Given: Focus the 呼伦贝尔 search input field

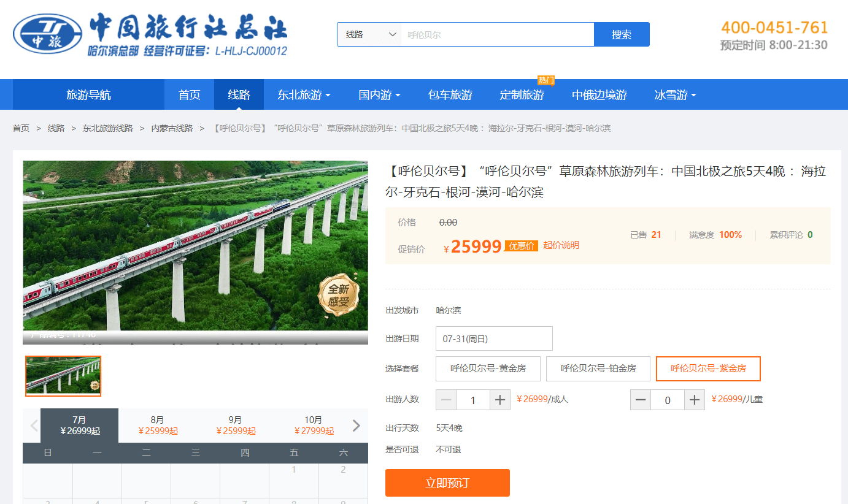Looking at the screenshot, I should (x=498, y=34).
